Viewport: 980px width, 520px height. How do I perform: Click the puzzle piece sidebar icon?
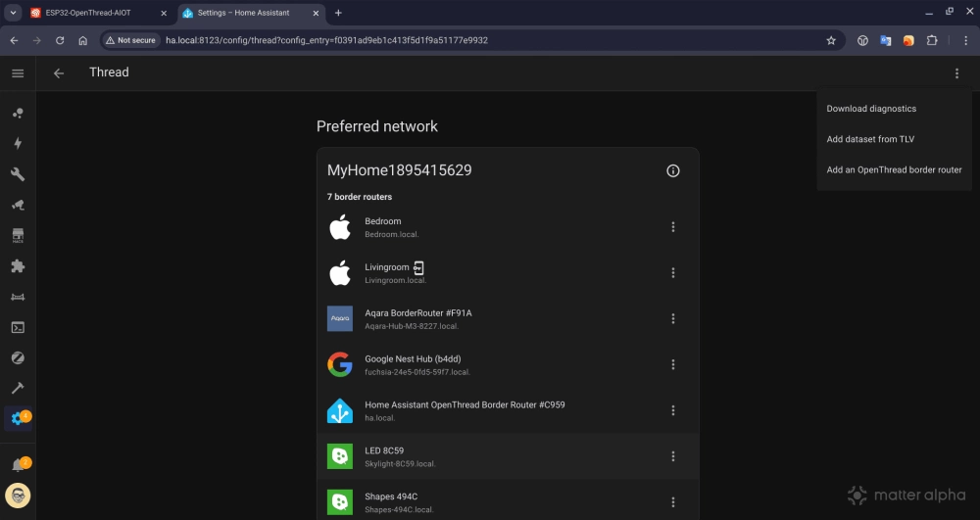tap(18, 266)
